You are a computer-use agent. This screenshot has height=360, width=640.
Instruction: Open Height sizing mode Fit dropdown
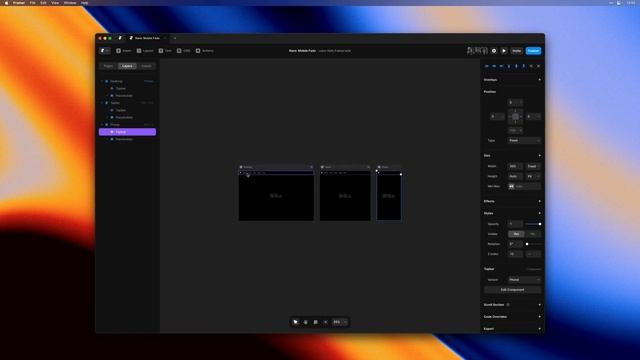point(533,176)
